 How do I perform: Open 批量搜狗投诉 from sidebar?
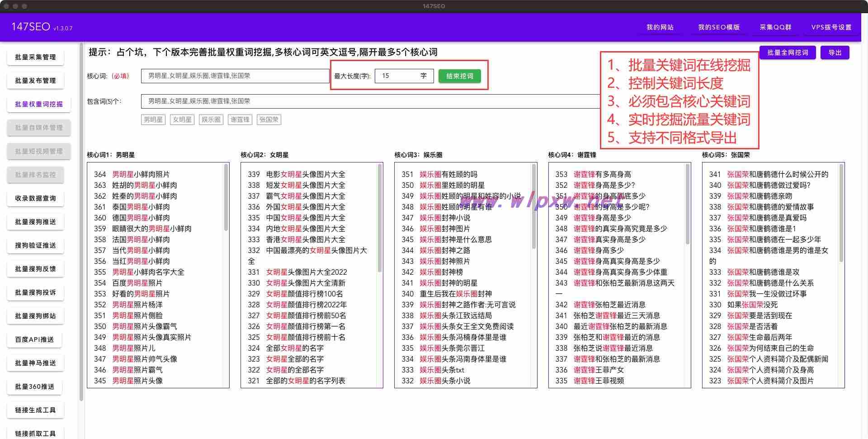pos(35,292)
